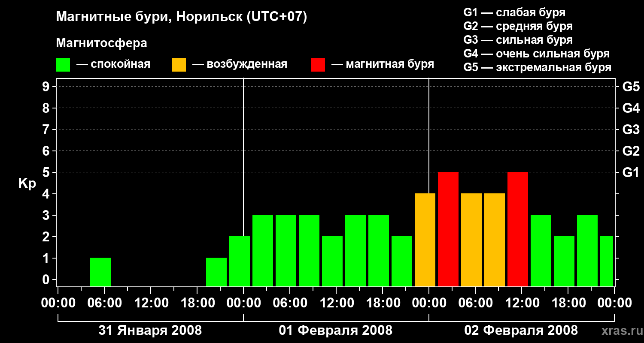The image size is (644, 343).
Task: Click the 'Магнитосфера' legend heading
Action: click(x=101, y=43)
